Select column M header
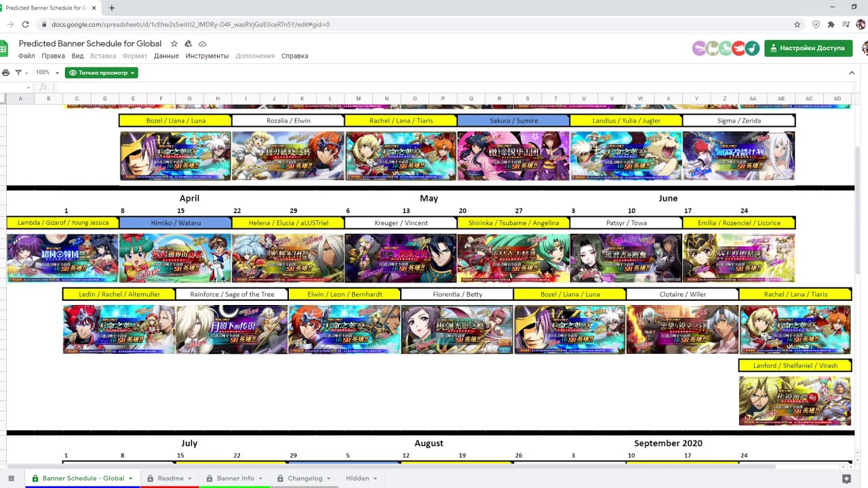Viewport: 868px width, 488px height. click(x=359, y=99)
